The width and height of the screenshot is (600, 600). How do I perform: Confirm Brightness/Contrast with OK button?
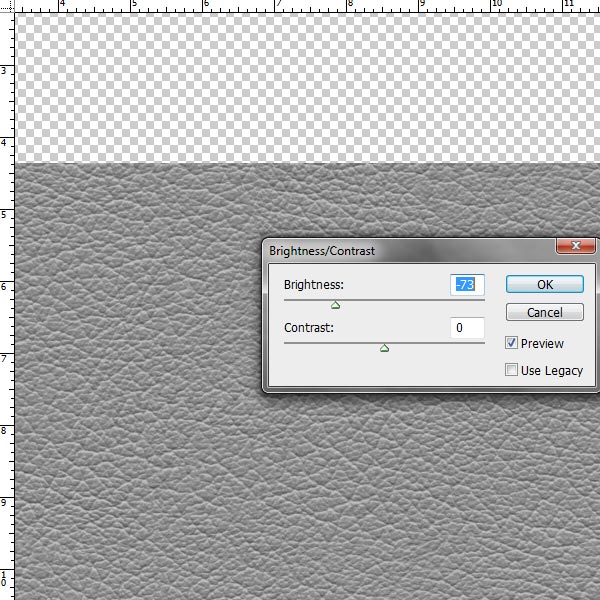545,284
